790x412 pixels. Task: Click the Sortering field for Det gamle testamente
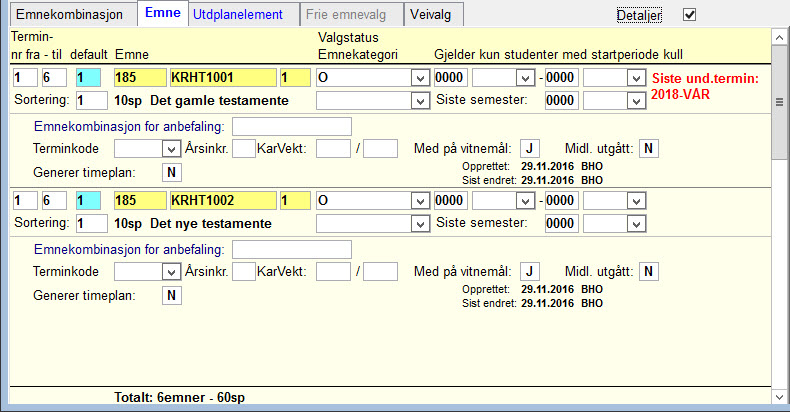pos(92,101)
